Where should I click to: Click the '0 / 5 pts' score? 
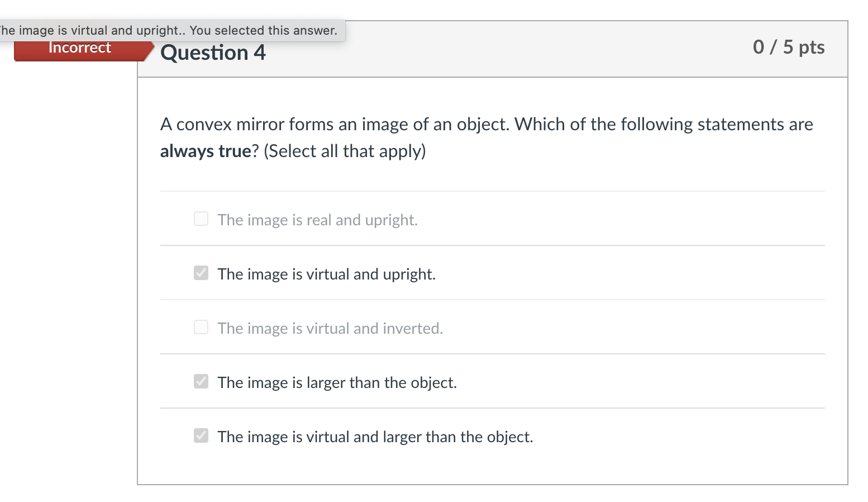788,47
